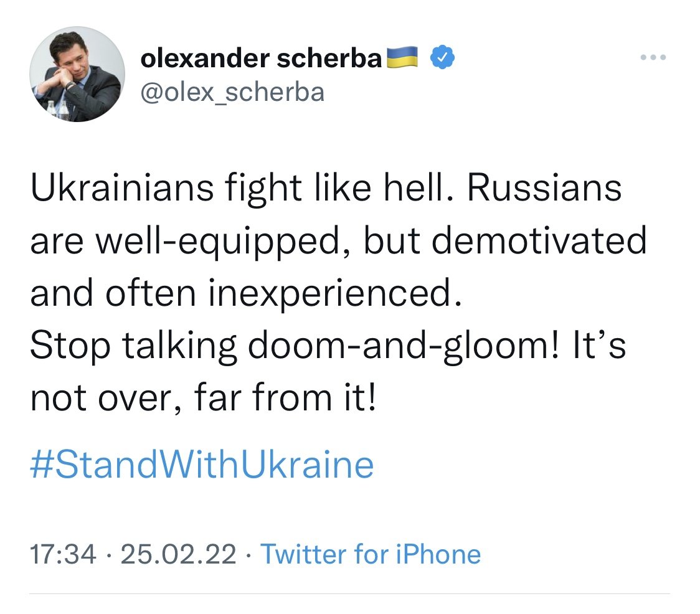Click the line "are well-equipped, but demotivated"

(338, 242)
